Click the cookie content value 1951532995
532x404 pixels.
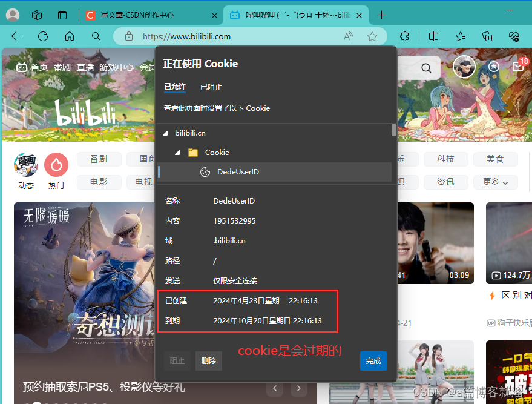pos(234,221)
